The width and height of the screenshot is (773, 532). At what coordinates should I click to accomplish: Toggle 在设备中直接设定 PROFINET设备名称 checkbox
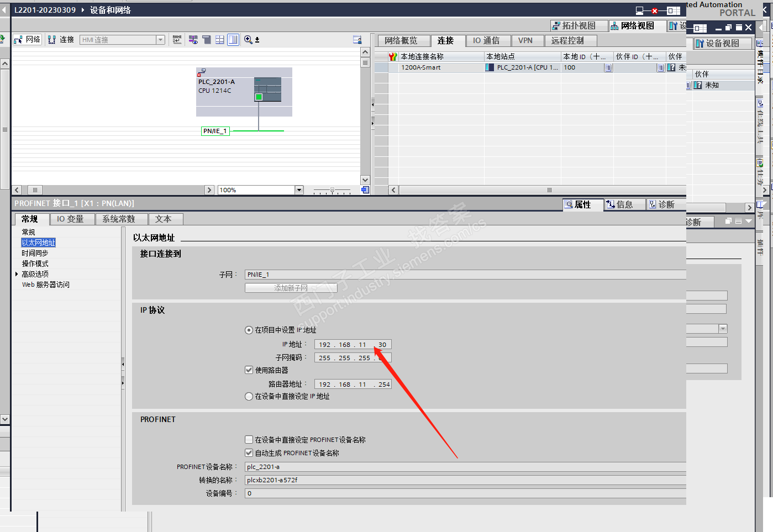[249, 440]
